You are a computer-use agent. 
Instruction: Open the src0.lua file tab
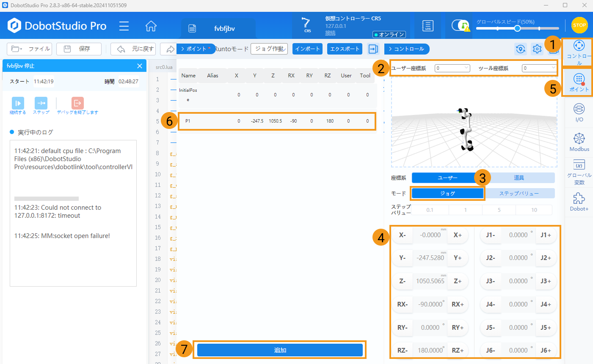tap(164, 67)
